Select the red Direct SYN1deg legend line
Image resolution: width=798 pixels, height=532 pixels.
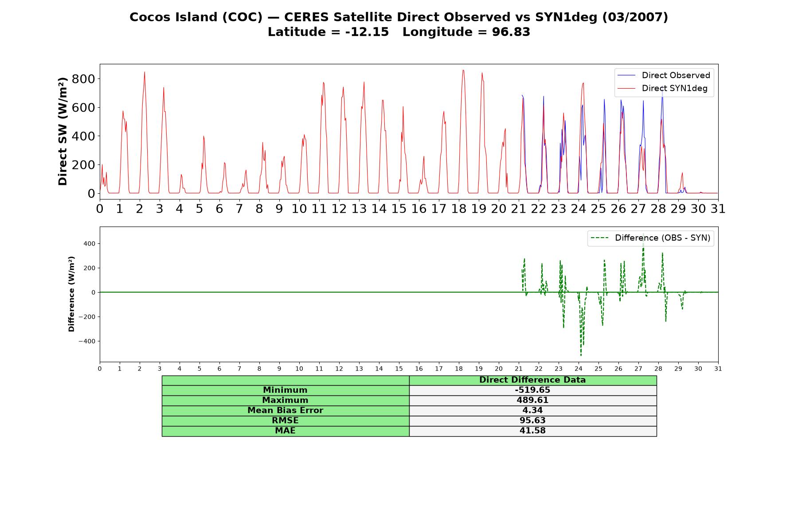click(626, 88)
